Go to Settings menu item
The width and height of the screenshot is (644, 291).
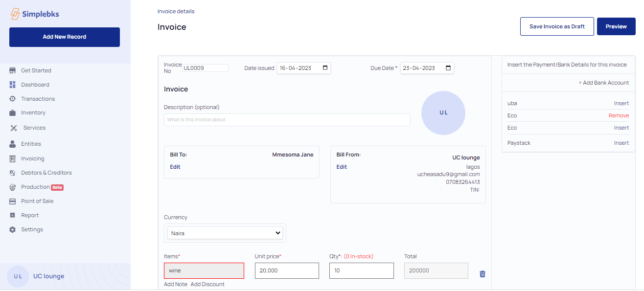[x=32, y=229]
